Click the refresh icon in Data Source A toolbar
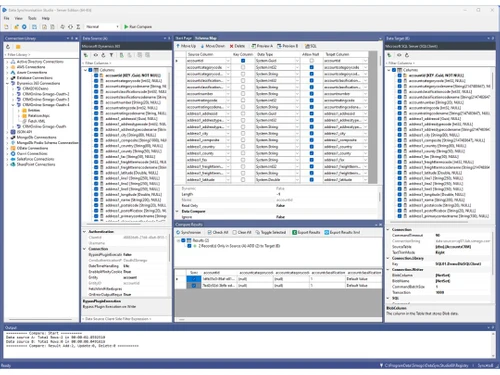This screenshot has height=375, width=500. click(x=103, y=55)
